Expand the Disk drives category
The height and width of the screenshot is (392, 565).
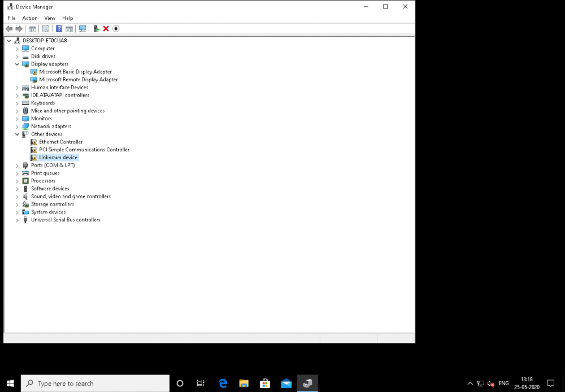17,56
